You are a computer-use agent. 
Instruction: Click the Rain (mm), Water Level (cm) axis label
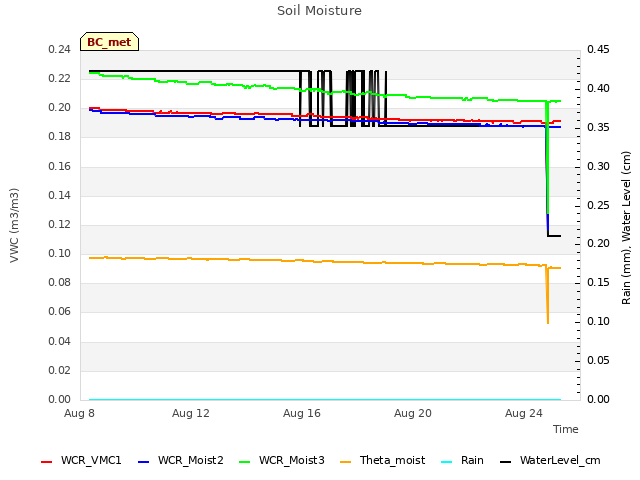coord(626,228)
